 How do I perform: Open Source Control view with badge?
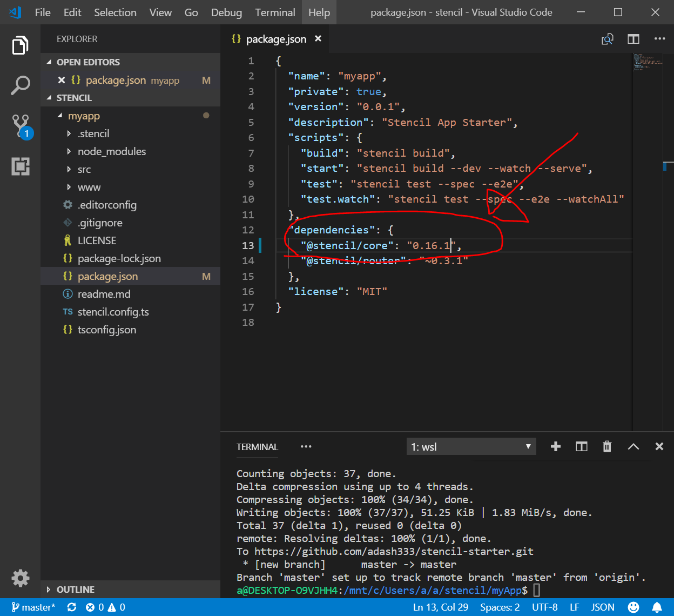click(22, 126)
